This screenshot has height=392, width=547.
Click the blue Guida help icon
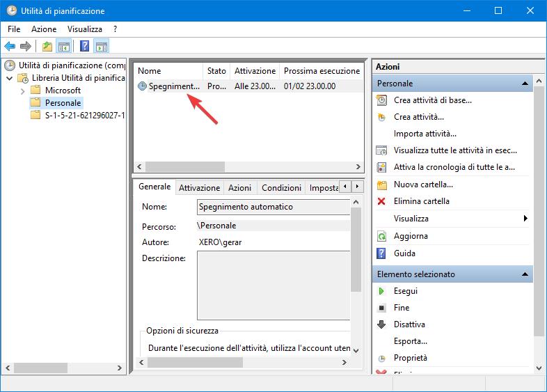[381, 253]
